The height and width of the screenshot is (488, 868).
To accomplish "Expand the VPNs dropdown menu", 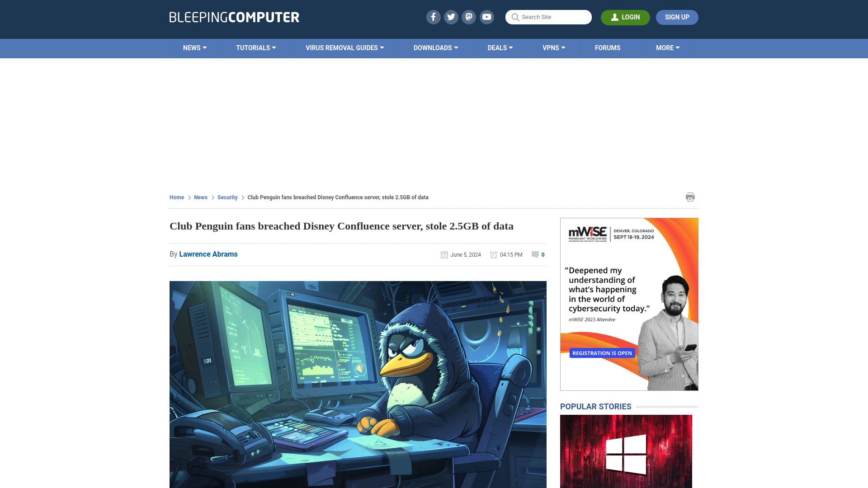I will tap(554, 48).
